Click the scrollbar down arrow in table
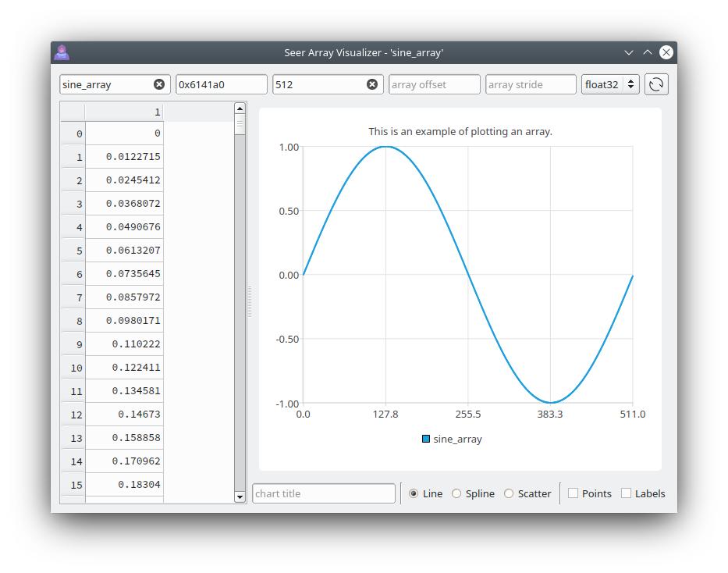728x573 pixels. [240, 496]
